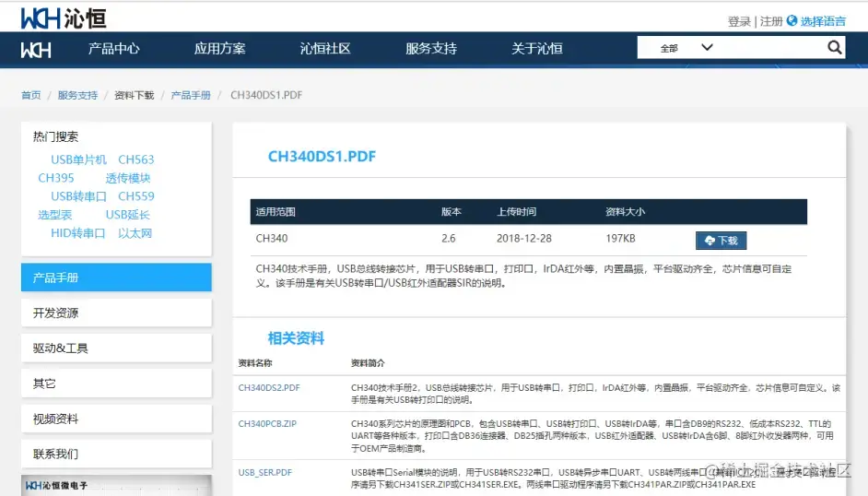The height and width of the screenshot is (496, 868).
Task: Click the globe language icon
Action: pyautogui.click(x=792, y=20)
